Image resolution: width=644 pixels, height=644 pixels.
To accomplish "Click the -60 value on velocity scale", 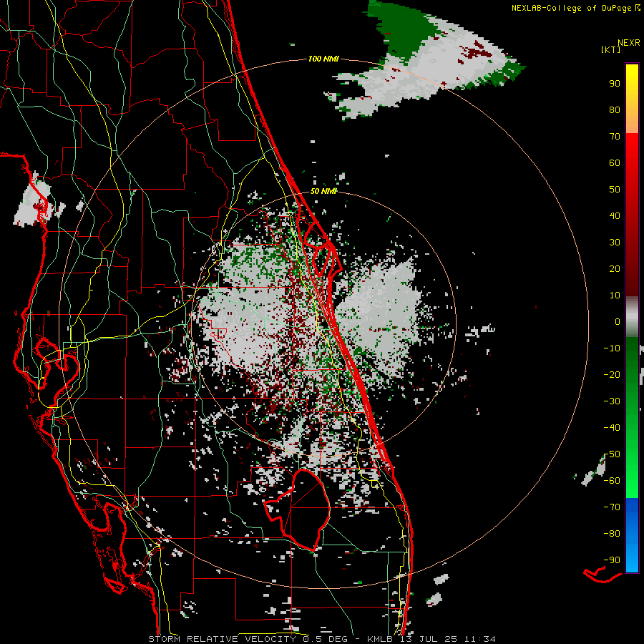I will 612,481.
